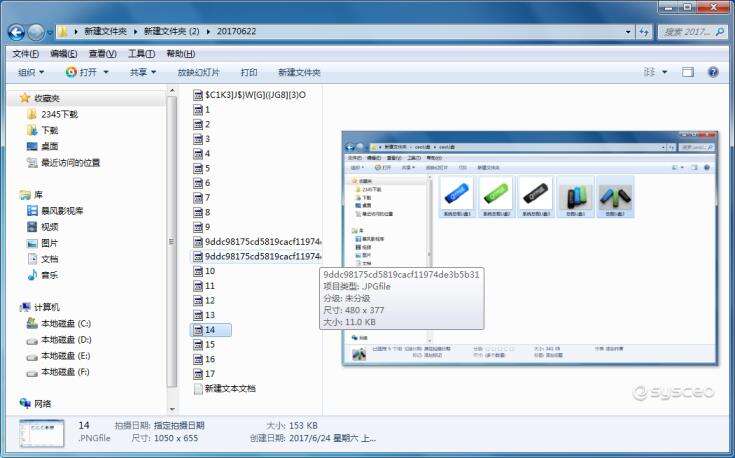
Task: Go back with the Back arrow button
Action: (x=16, y=32)
